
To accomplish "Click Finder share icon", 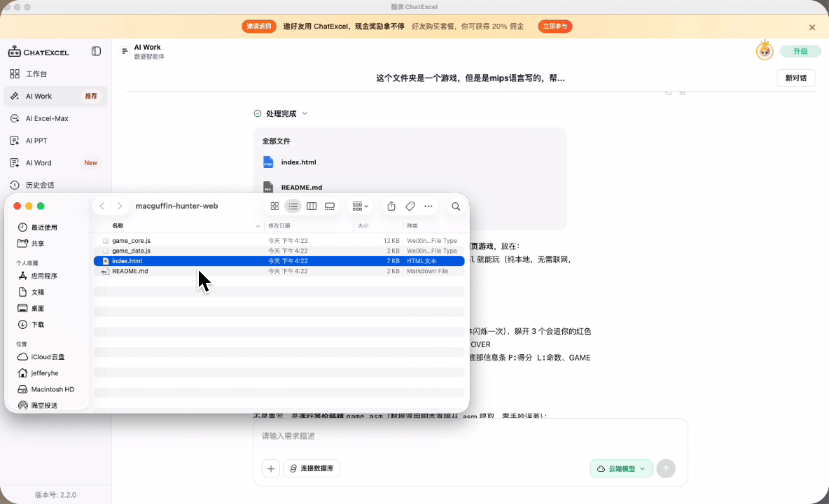I will pos(391,206).
